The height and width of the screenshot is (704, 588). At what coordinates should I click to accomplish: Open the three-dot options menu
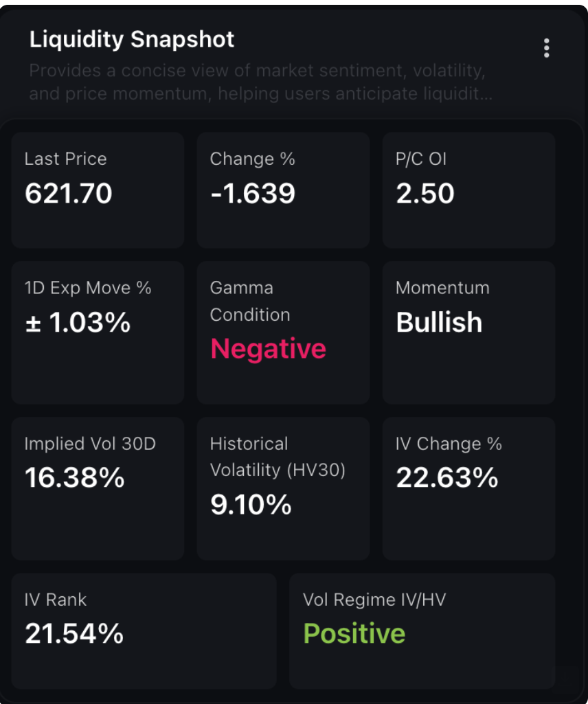coord(546,48)
